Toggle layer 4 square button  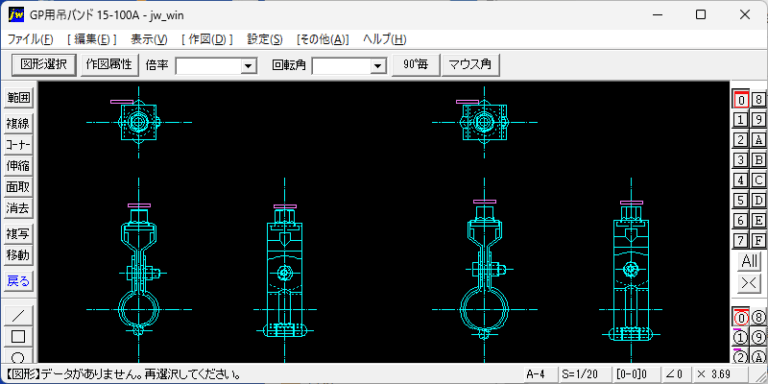point(741,180)
